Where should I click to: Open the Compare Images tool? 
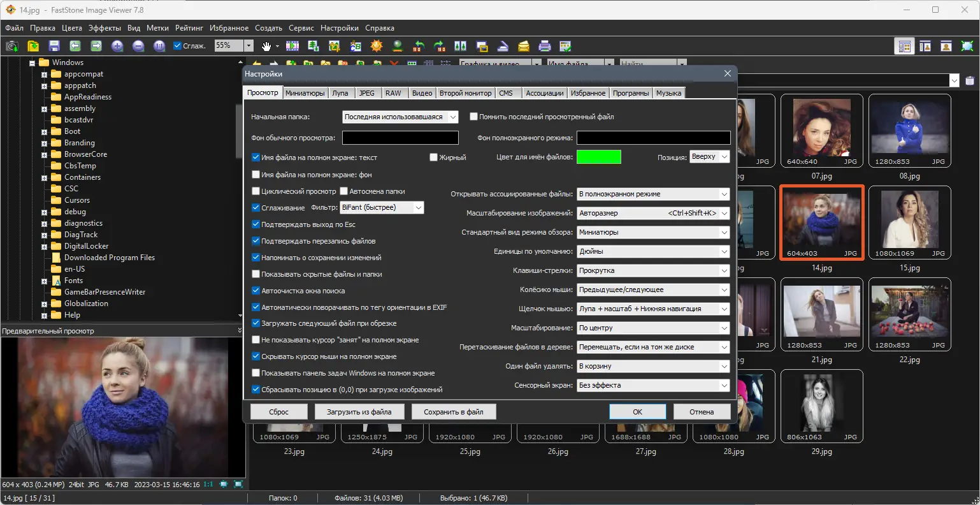tap(460, 45)
